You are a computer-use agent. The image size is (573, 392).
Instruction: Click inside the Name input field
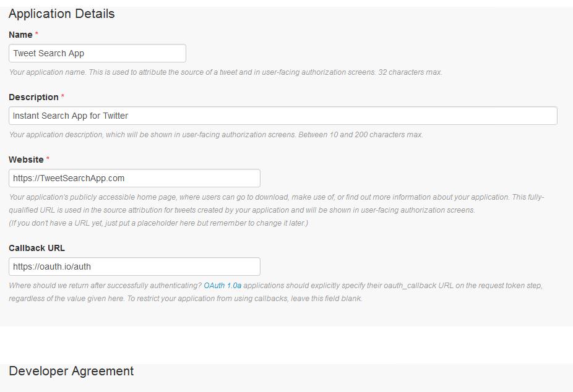coord(96,53)
